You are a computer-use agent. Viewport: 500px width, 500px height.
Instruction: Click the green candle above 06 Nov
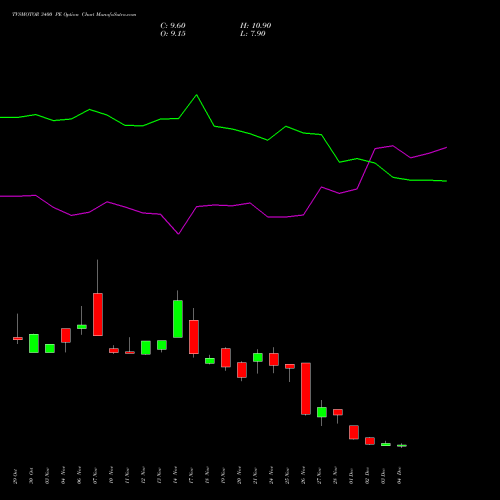[x=82, y=327]
